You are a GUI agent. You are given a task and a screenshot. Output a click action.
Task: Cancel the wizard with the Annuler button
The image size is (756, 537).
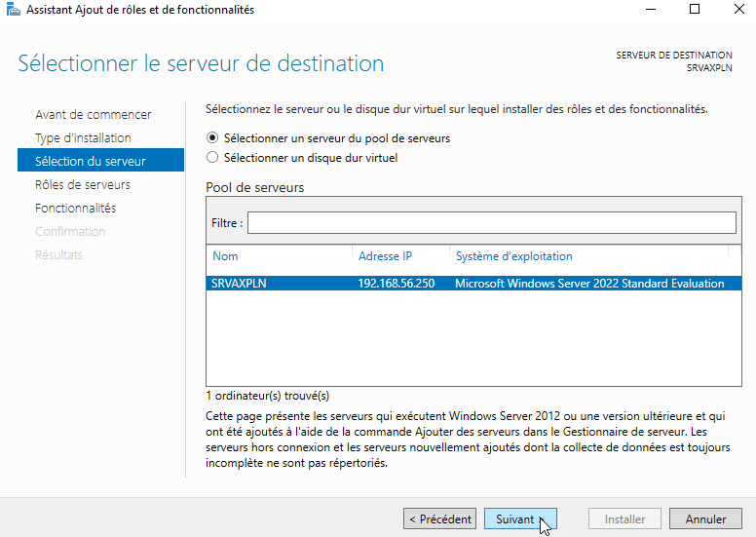tap(705, 518)
